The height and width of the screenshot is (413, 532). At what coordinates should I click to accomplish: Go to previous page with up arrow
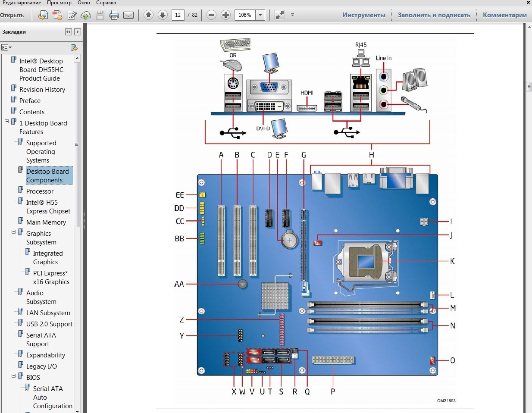point(149,15)
